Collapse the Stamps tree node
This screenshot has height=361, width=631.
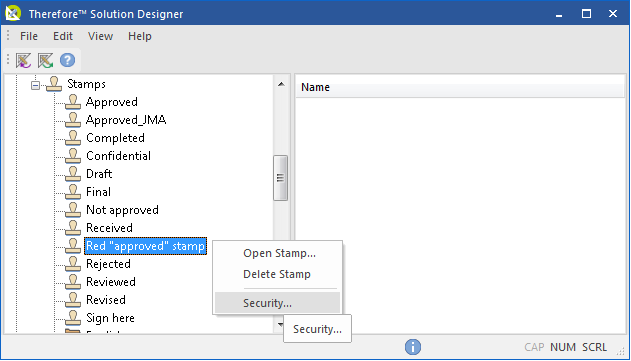[35, 85]
